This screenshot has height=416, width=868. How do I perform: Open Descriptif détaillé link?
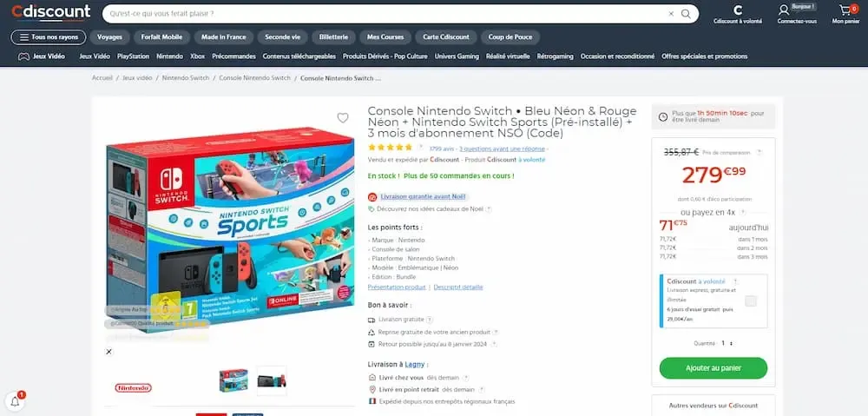pos(457,287)
